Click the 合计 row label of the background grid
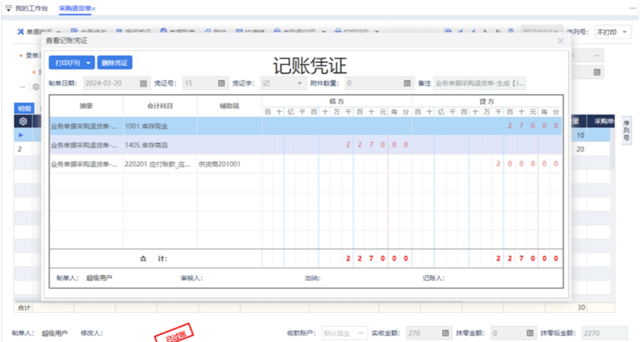The image size is (644, 342). point(24,308)
